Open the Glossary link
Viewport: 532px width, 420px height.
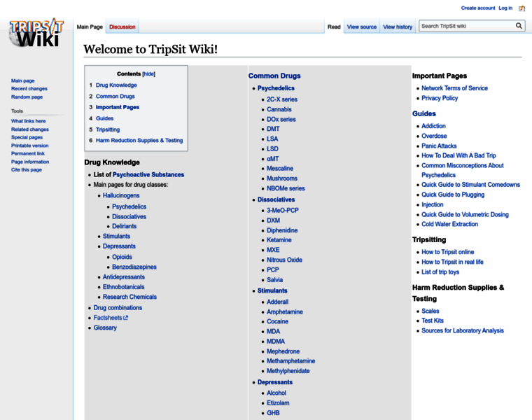point(105,328)
